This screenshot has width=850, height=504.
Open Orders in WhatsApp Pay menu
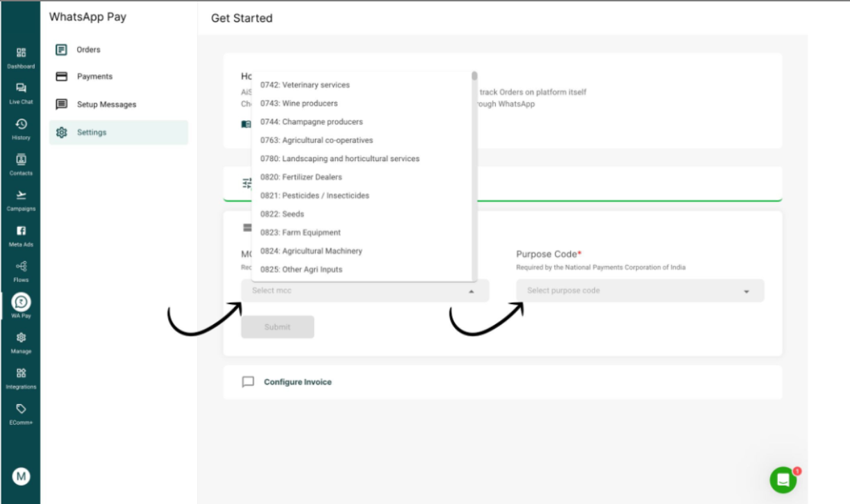click(118, 49)
